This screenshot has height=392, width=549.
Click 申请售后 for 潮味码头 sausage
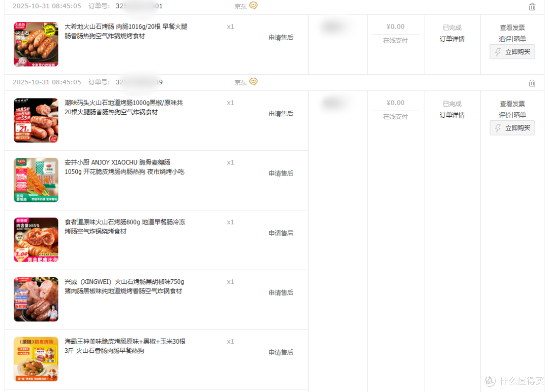[281, 114]
